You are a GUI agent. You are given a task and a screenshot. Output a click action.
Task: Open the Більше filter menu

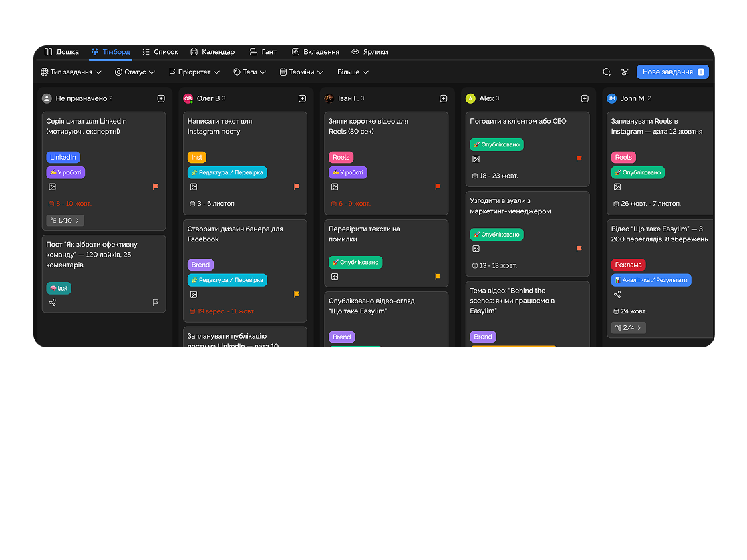[x=353, y=72]
